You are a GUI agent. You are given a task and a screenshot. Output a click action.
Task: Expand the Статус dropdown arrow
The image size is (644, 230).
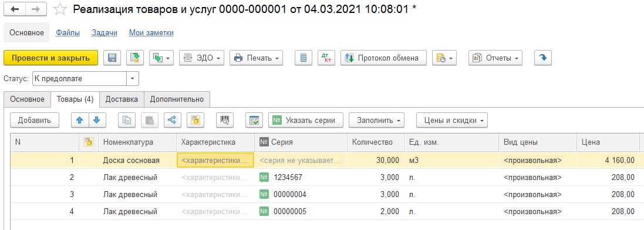coord(133,78)
